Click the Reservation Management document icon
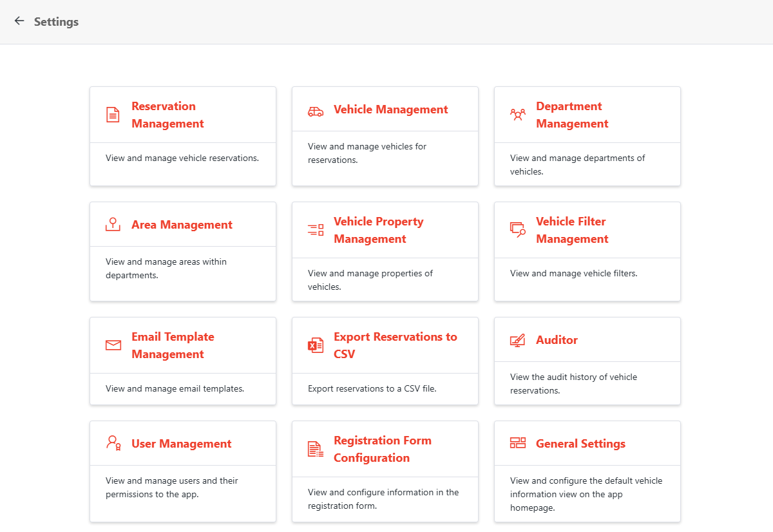Screen dimensions: 773x532 (x=113, y=114)
